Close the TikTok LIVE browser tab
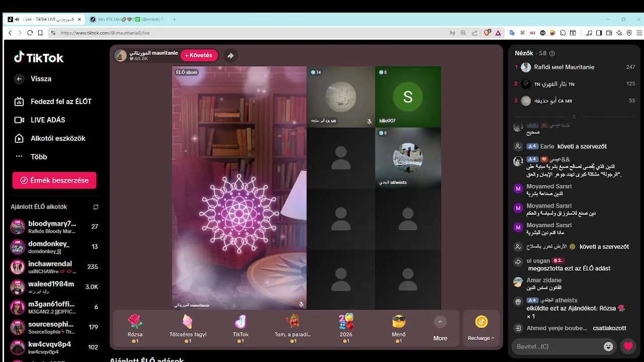The image size is (644, 362). pos(79,19)
